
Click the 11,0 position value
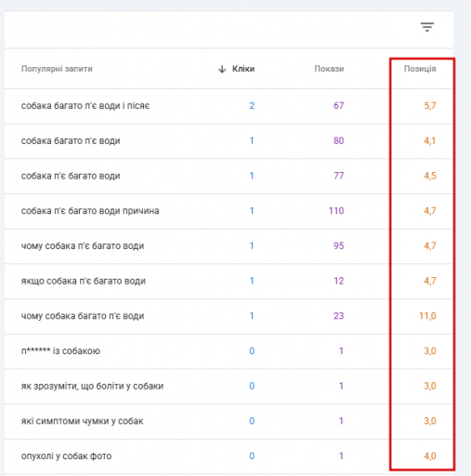pyautogui.click(x=427, y=316)
